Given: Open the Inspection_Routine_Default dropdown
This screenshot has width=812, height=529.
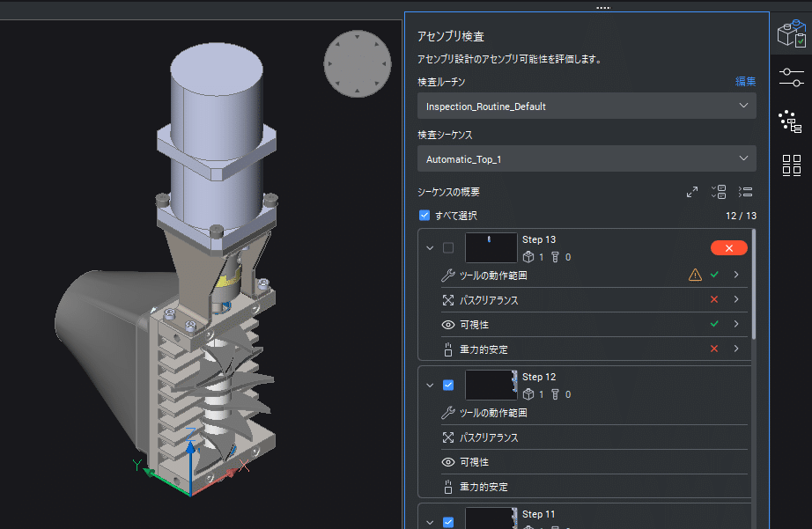Looking at the screenshot, I should point(586,105).
